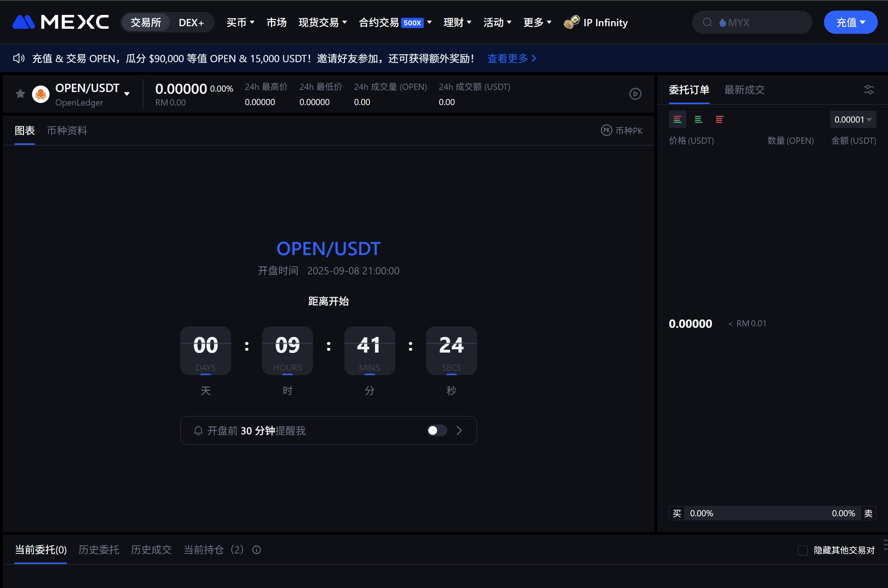
Task: Click the 24h 成交量 (OPEN) label
Action: click(391, 87)
